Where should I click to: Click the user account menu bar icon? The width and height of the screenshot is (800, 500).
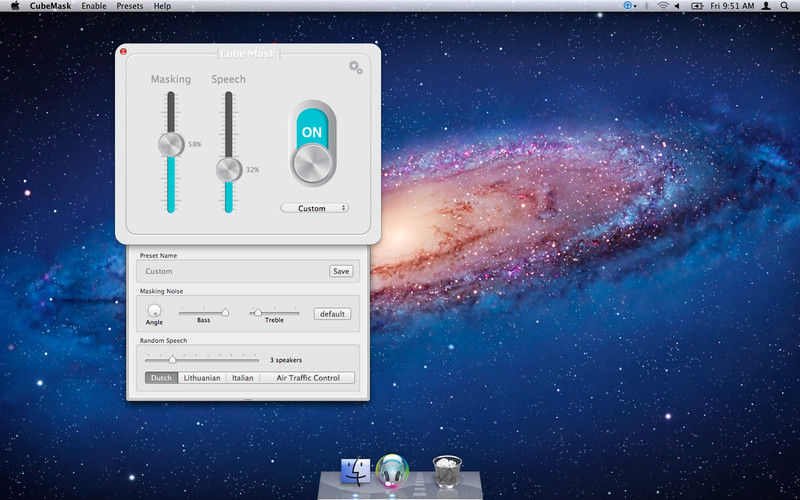point(766,6)
